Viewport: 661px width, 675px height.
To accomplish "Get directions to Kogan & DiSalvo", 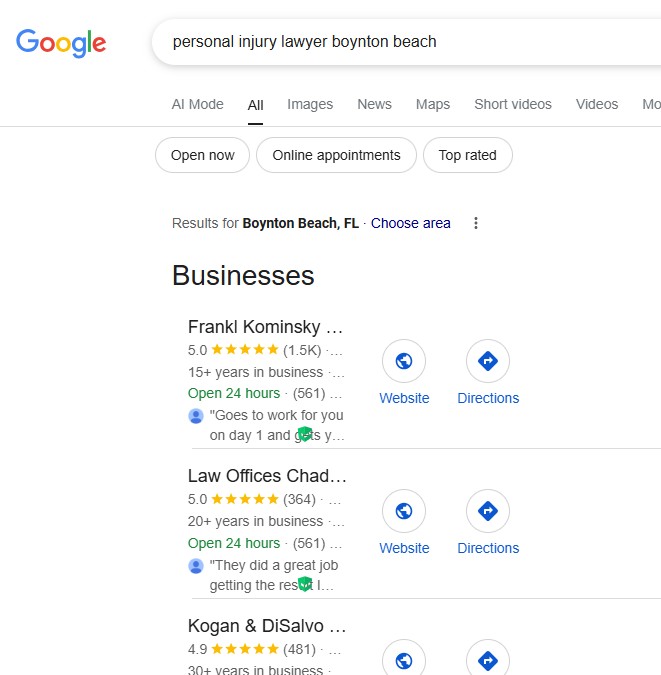I will point(488,660).
